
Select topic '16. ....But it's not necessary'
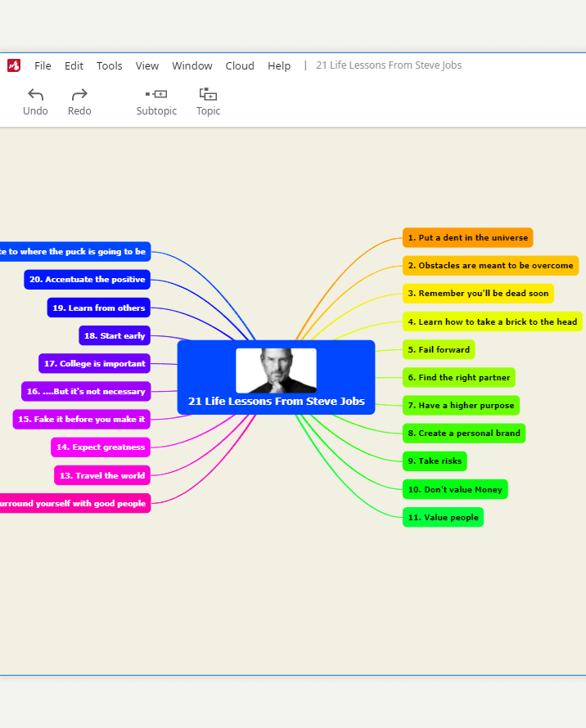point(86,391)
